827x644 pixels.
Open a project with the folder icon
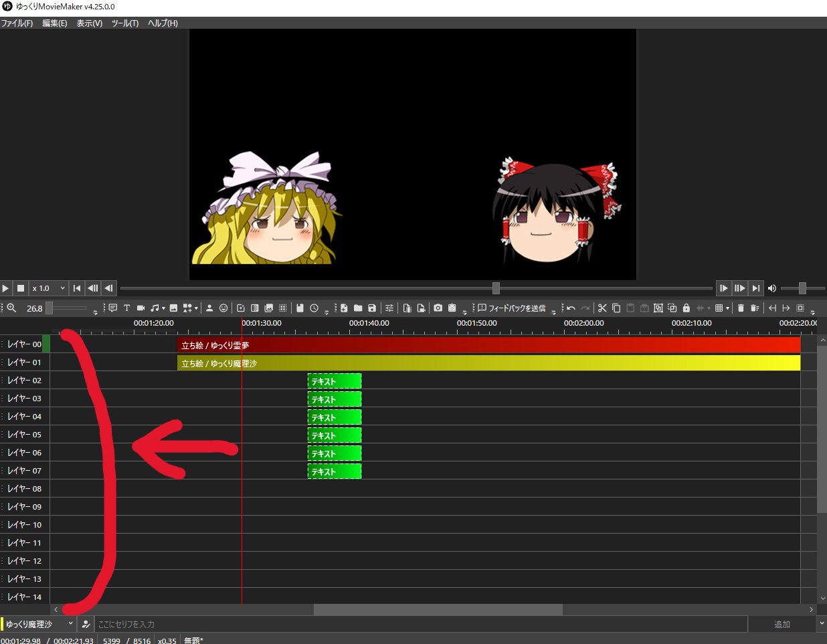click(358, 308)
